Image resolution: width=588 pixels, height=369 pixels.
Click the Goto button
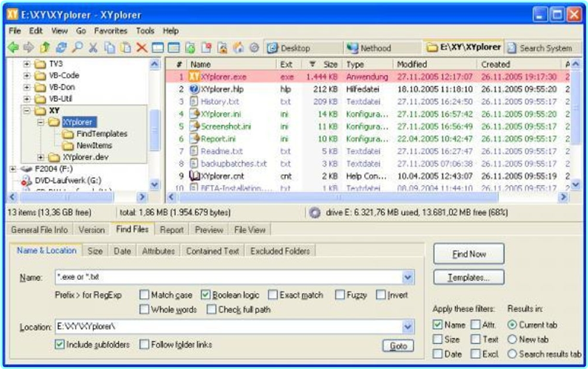click(x=398, y=346)
